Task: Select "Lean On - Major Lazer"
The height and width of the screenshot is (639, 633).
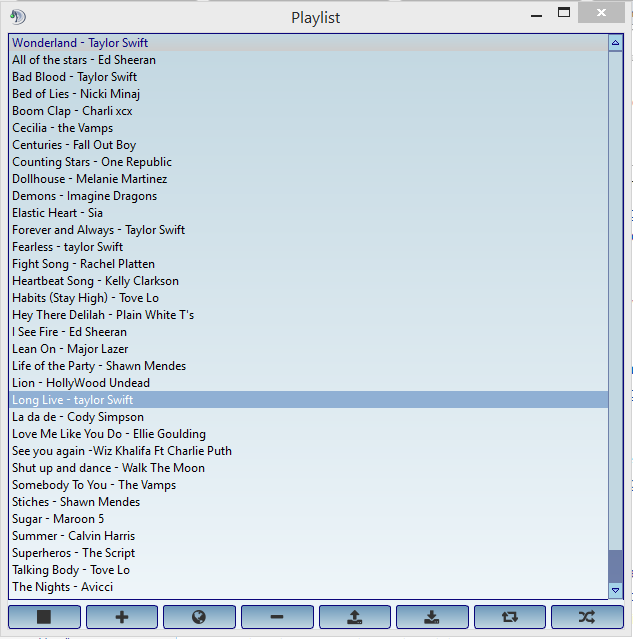Action: coord(308,349)
